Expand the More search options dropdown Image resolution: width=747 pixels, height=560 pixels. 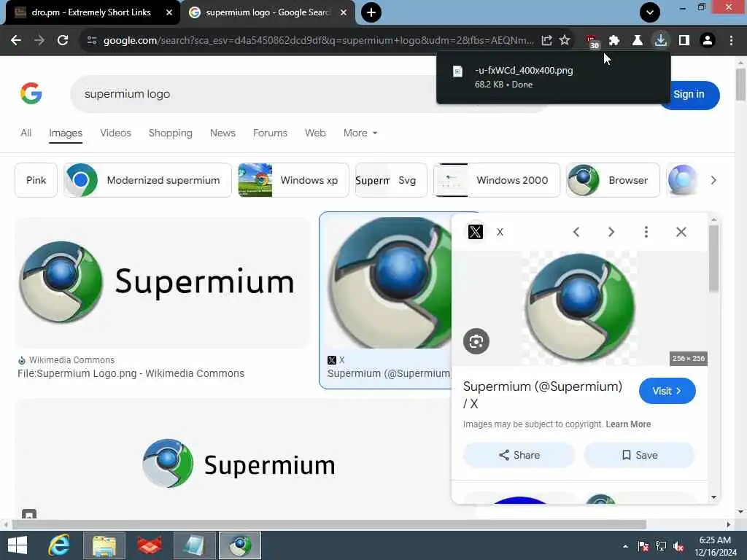360,133
